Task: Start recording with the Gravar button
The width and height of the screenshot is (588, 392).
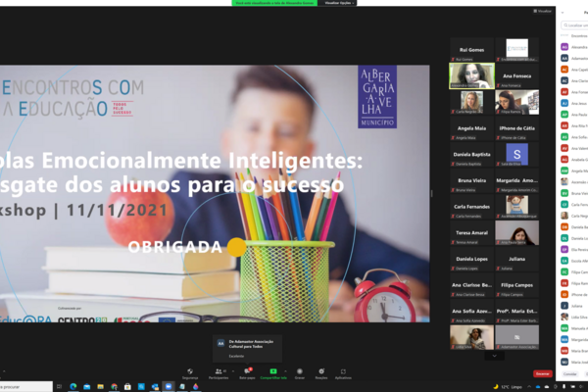Action: pyautogui.click(x=300, y=373)
